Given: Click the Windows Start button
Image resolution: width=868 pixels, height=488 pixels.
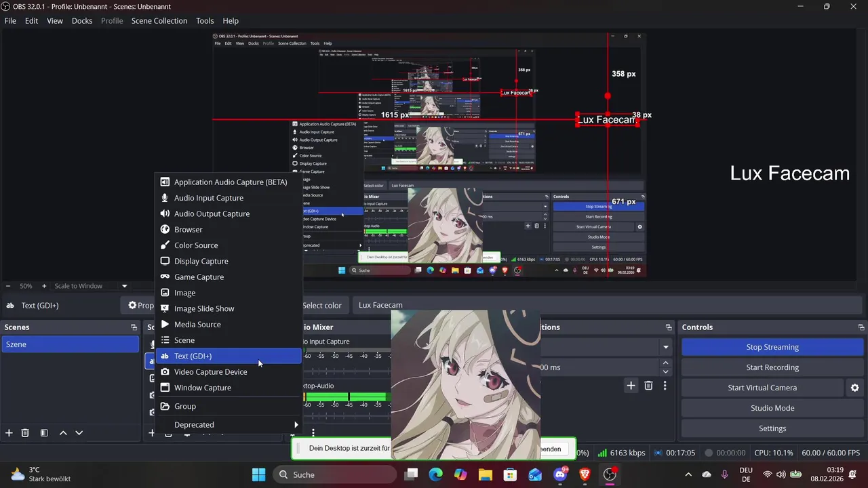Looking at the screenshot, I should 258,474.
